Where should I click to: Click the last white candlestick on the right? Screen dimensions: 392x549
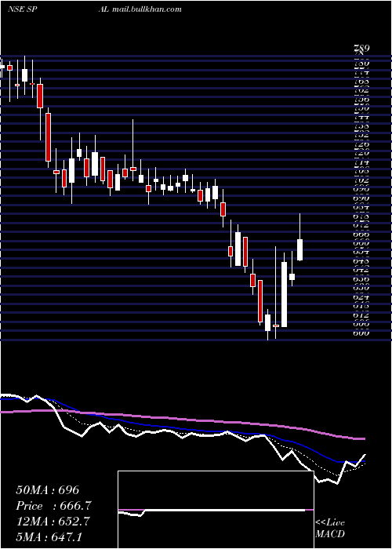pos(300,250)
